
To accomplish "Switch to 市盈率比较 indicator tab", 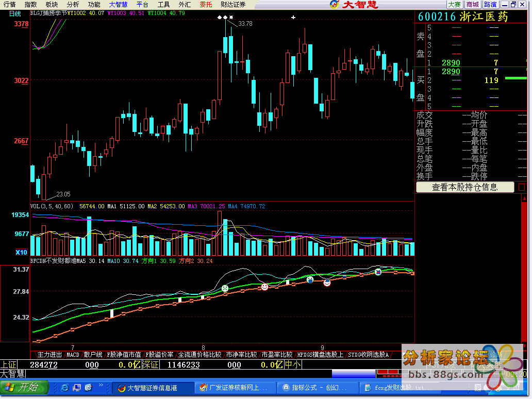I will coord(277,355).
